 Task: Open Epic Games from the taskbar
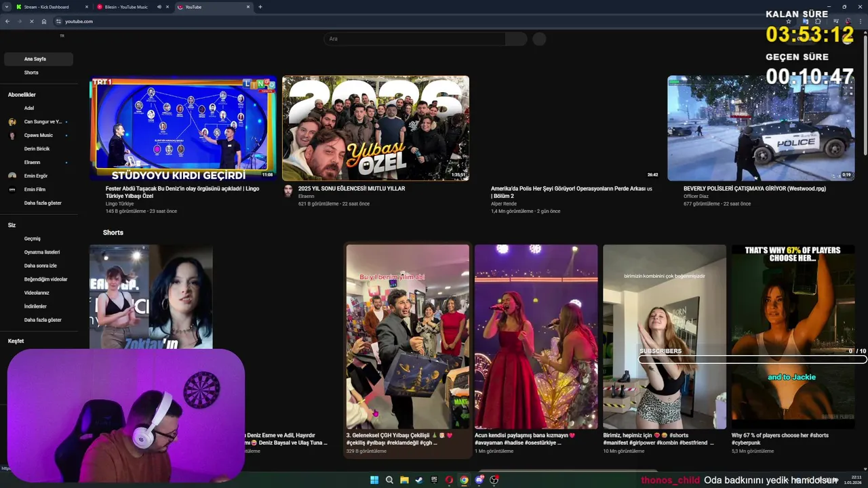click(434, 480)
